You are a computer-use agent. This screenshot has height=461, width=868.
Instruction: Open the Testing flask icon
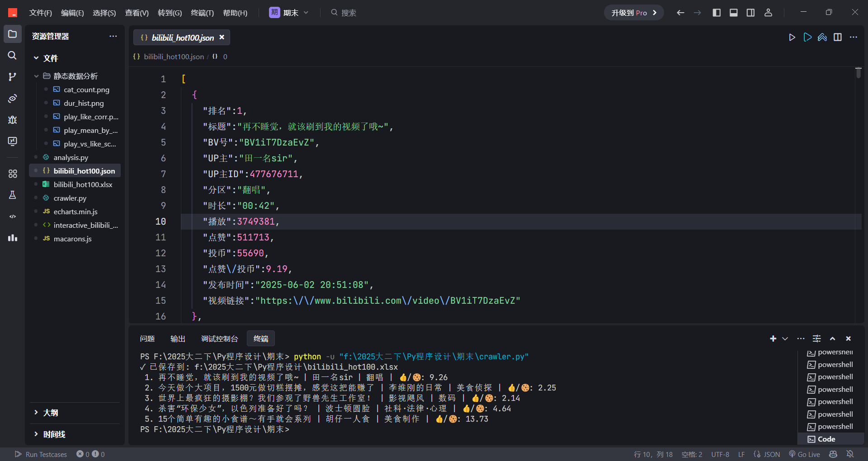[x=12, y=195]
